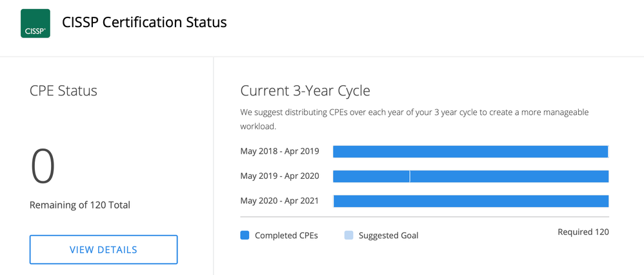Click the CPE Status heading
Screen dimensions: 644x275
coord(63,90)
